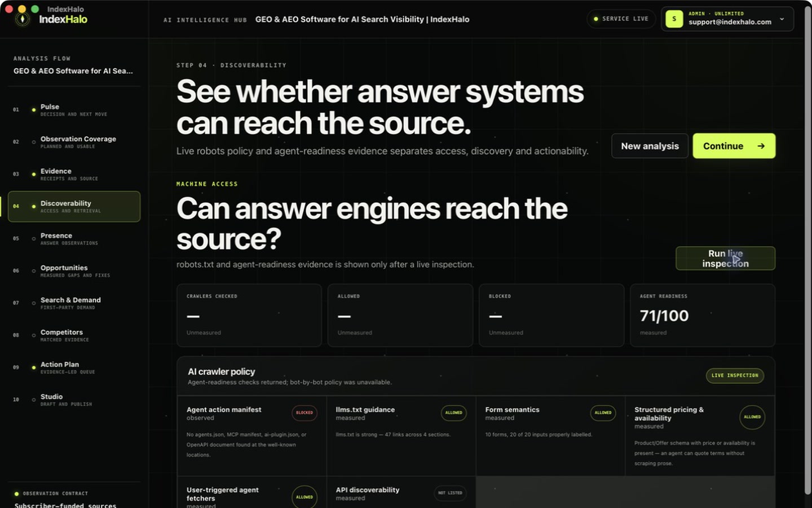
Task: Click the Allowed metric card
Action: [x=400, y=315]
